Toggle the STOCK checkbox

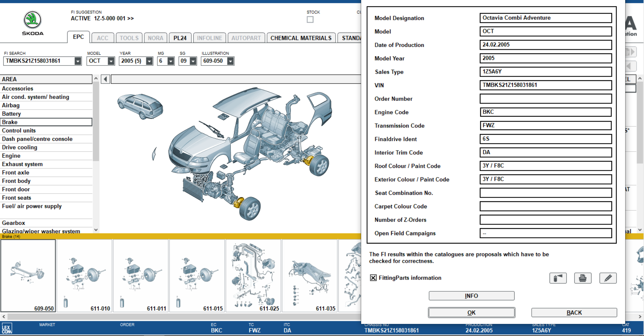[310, 19]
